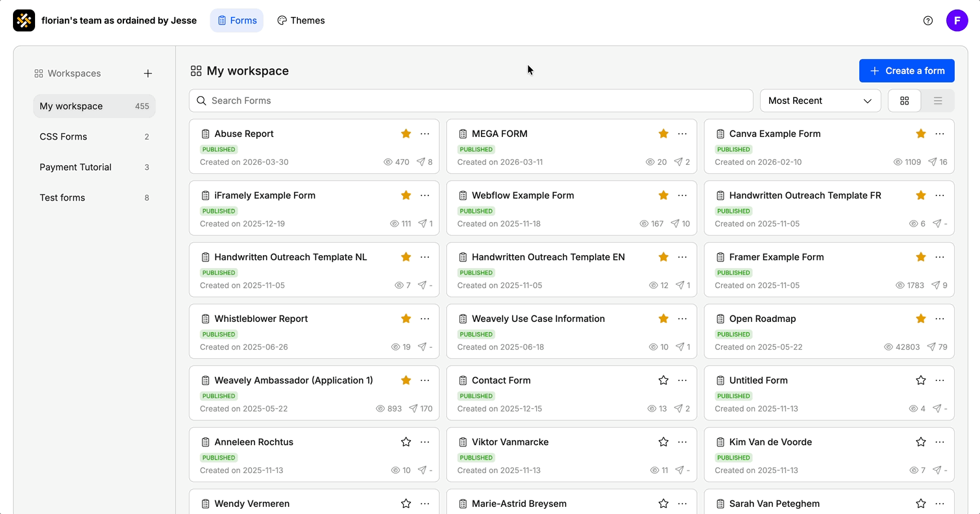The image size is (980, 514).
Task: Expand options for Webflow Example Form
Action: 682,195
